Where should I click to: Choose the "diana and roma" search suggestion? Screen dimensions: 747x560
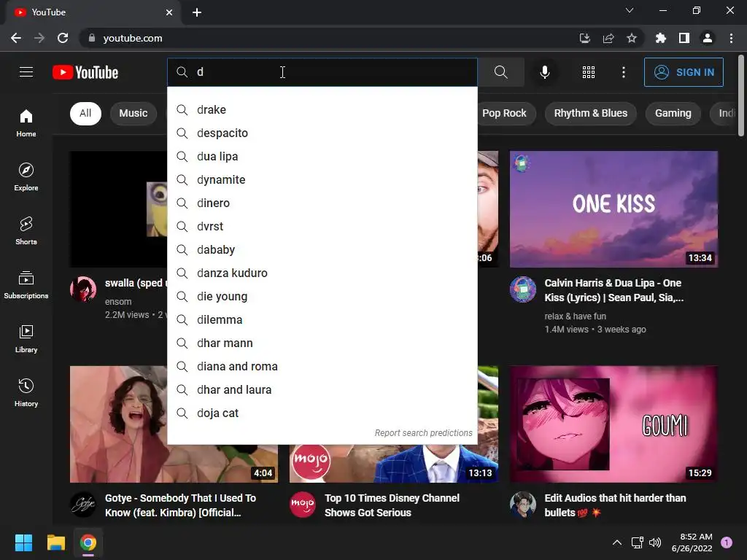pyautogui.click(x=322, y=366)
